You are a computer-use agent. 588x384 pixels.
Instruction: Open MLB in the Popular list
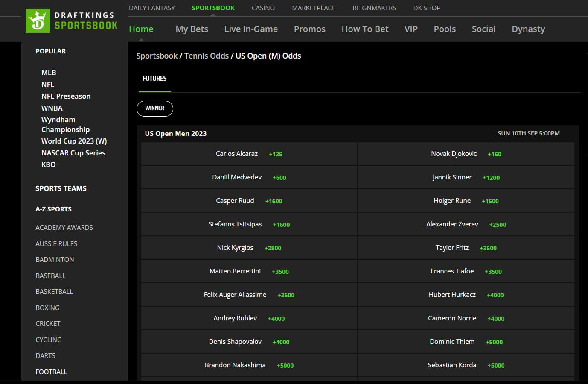(x=49, y=73)
